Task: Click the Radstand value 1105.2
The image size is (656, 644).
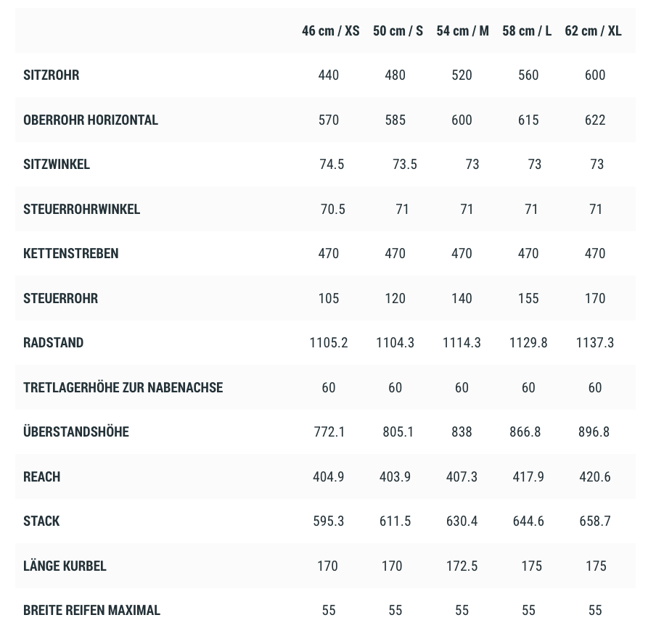Action: [x=329, y=342]
